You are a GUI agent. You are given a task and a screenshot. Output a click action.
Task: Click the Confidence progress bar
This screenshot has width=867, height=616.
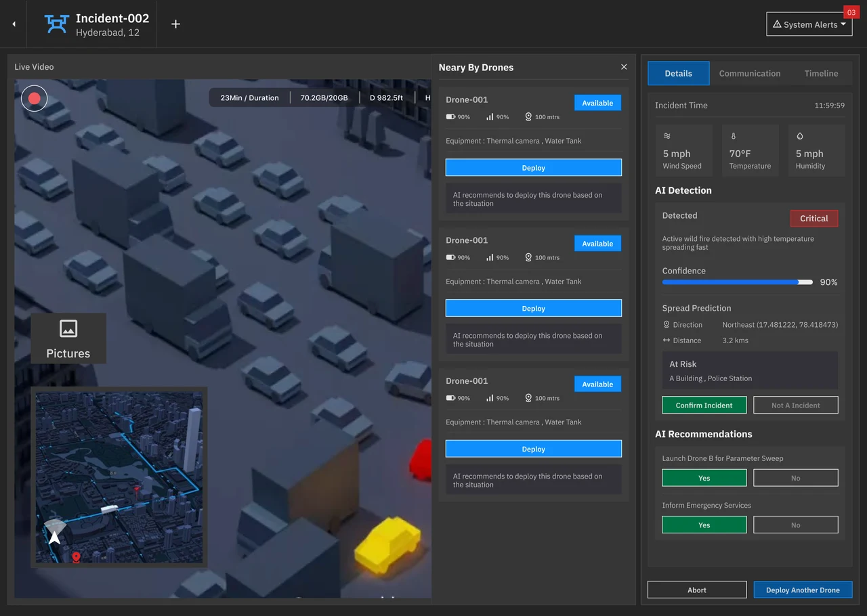[x=738, y=282]
